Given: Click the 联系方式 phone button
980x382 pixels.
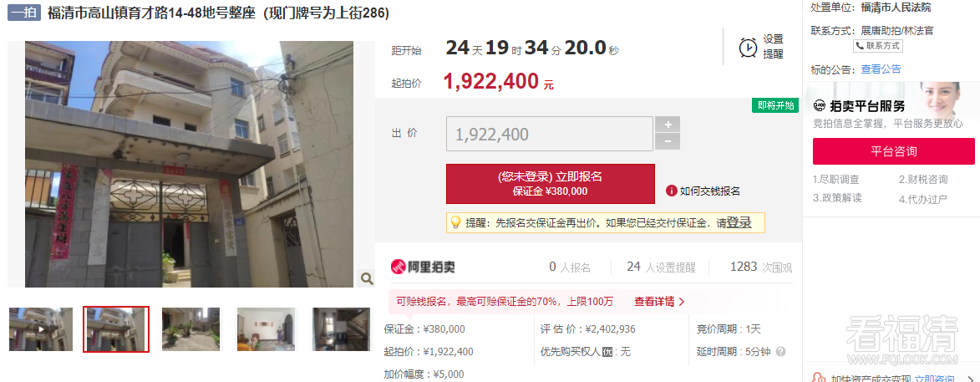Looking at the screenshot, I should click(x=878, y=46).
